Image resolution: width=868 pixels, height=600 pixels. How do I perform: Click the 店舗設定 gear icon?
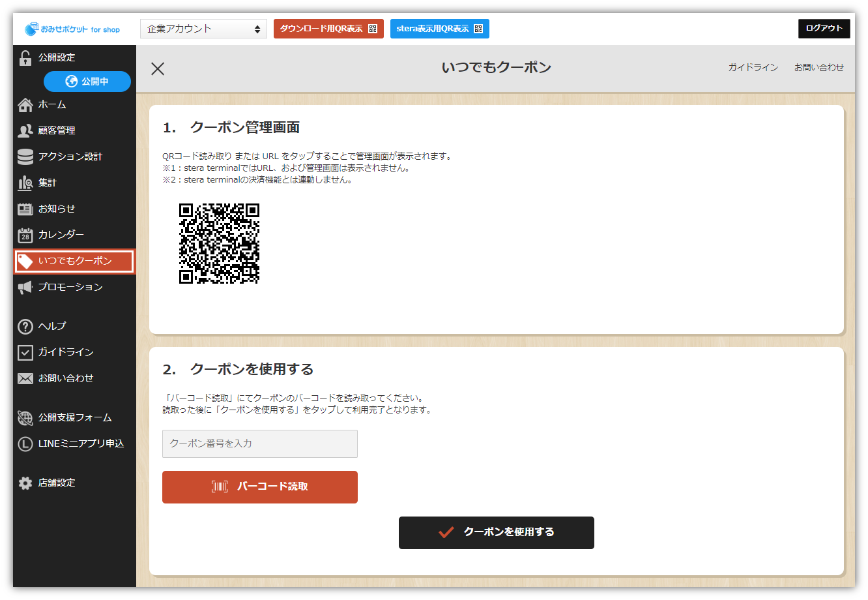click(x=25, y=483)
